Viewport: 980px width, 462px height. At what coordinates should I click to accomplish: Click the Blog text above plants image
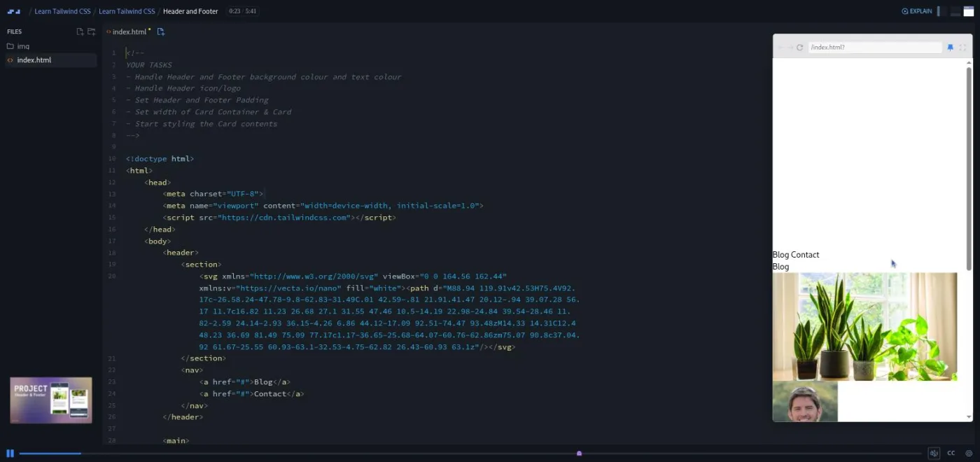tap(780, 267)
